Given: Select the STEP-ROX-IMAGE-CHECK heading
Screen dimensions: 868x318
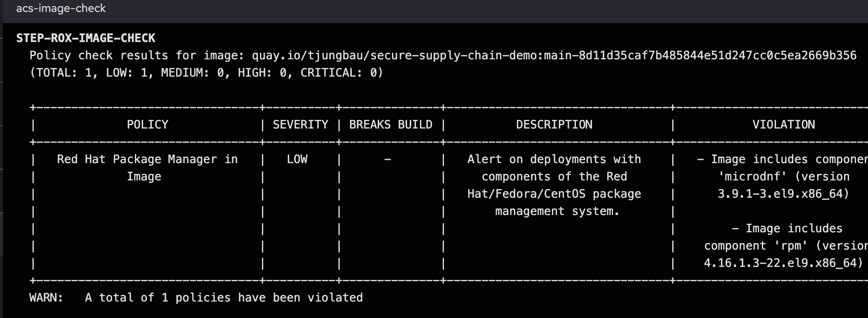Looking at the screenshot, I should coord(86,38).
